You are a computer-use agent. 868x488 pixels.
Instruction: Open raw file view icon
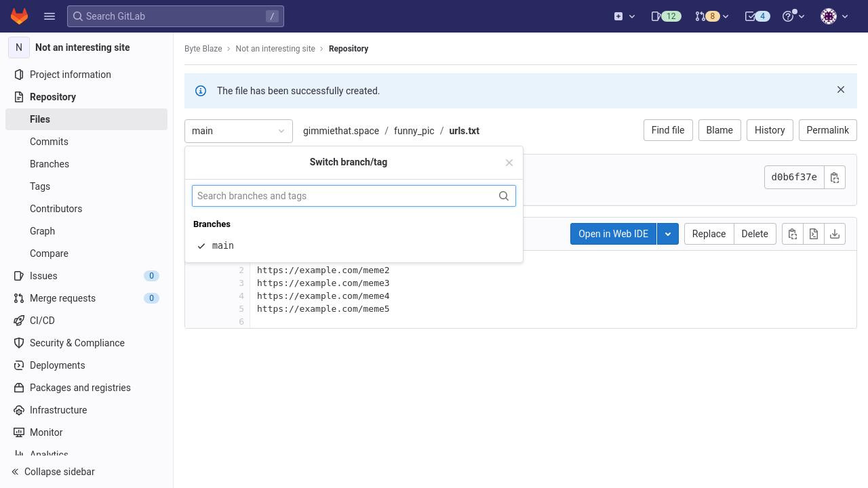[814, 234]
